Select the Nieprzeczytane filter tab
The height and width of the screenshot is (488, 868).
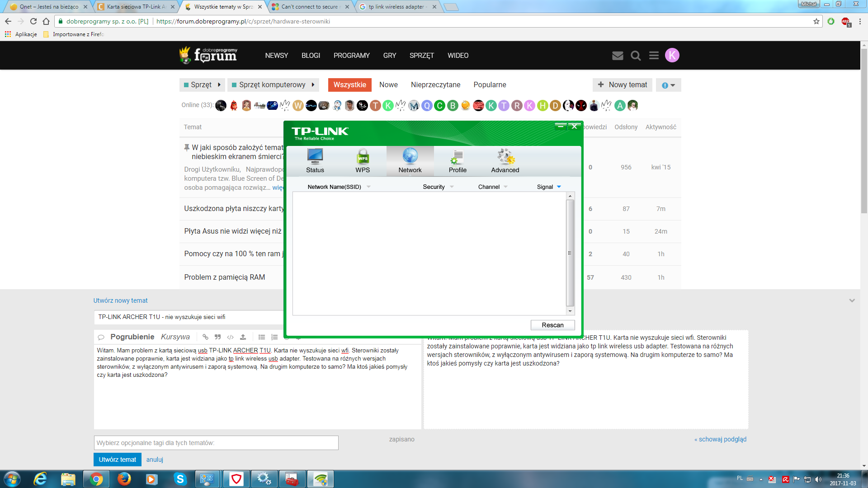point(435,85)
